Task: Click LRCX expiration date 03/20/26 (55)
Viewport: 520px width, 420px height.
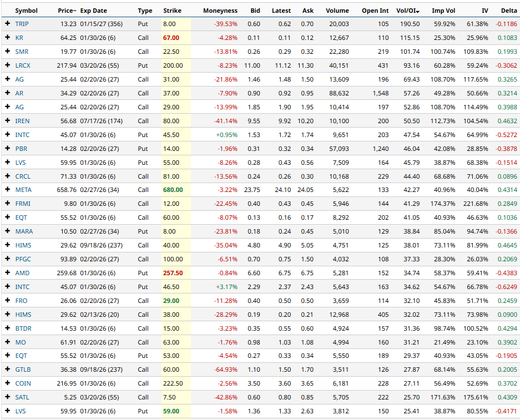Action: point(99,65)
